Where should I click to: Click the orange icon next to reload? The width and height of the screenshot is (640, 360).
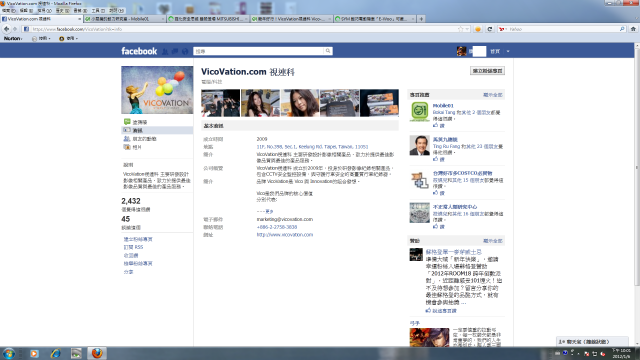point(478,29)
